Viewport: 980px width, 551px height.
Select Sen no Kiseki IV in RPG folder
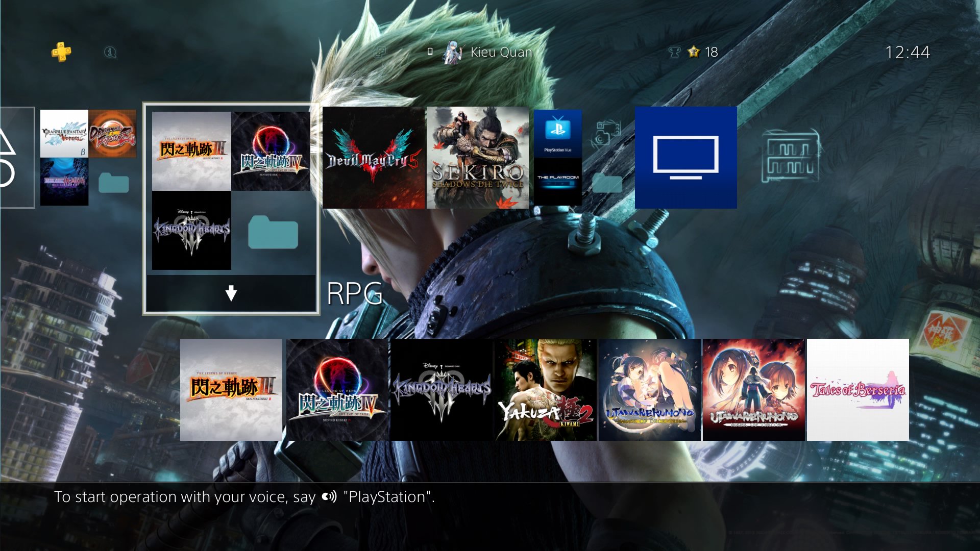point(271,151)
